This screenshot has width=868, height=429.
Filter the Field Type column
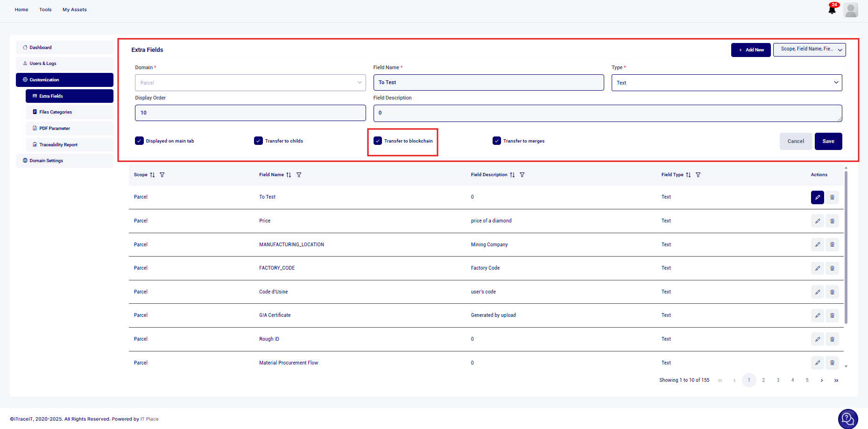pos(698,175)
